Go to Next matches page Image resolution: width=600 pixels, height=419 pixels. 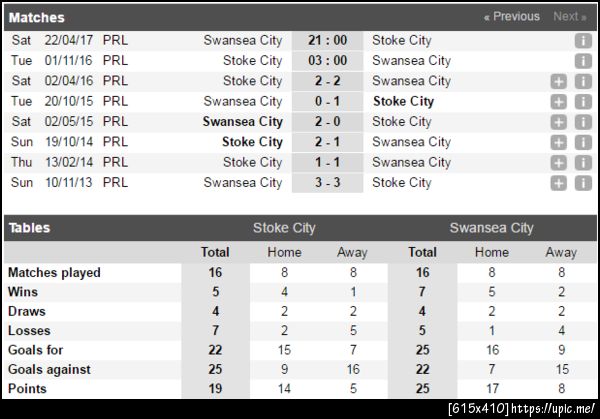click(570, 16)
